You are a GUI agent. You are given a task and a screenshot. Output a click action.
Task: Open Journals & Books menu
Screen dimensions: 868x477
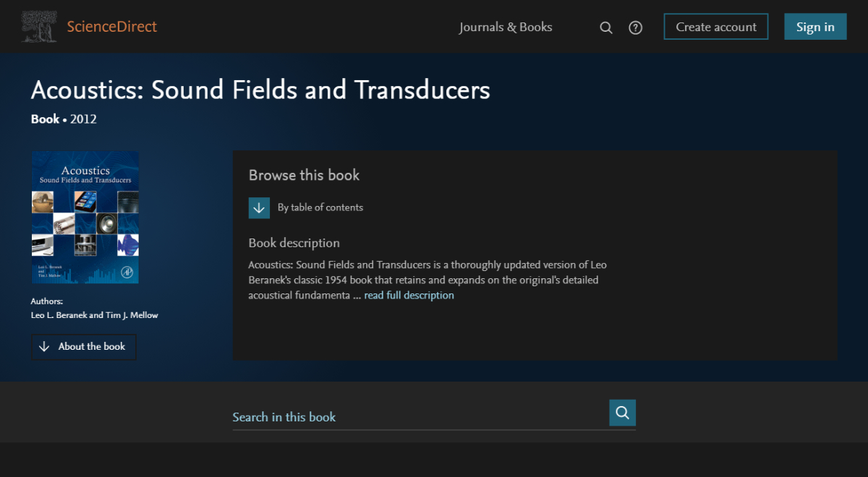point(506,27)
